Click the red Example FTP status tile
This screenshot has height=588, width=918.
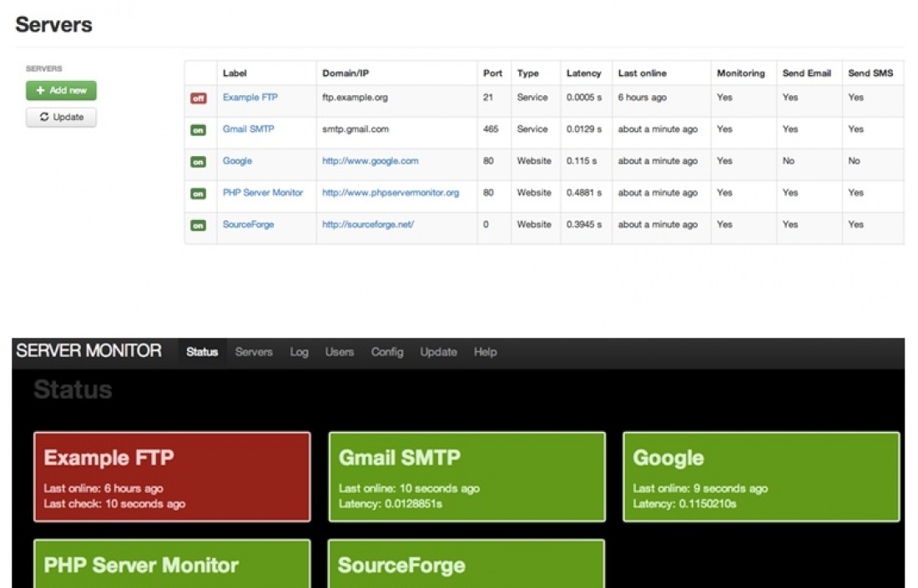coord(172,476)
